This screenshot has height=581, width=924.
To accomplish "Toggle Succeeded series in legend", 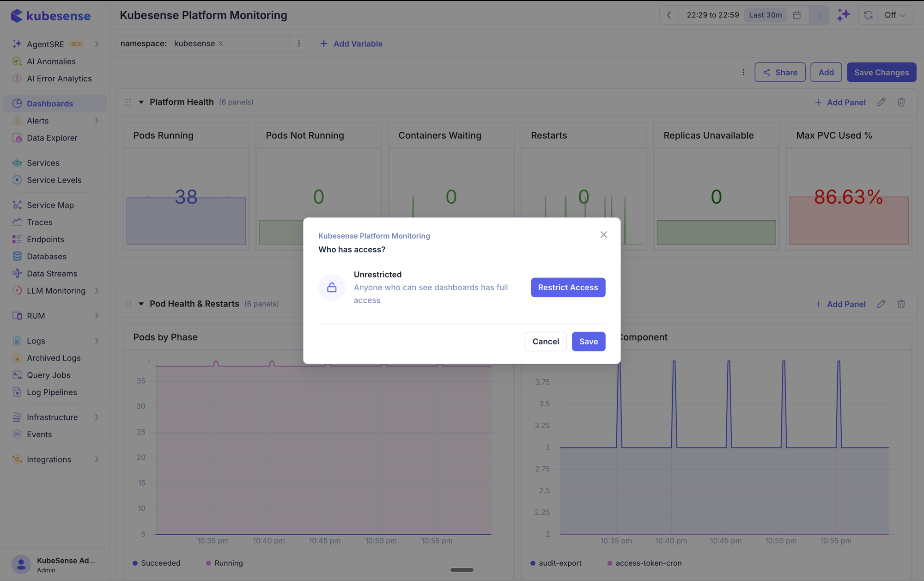I will [x=156, y=563].
